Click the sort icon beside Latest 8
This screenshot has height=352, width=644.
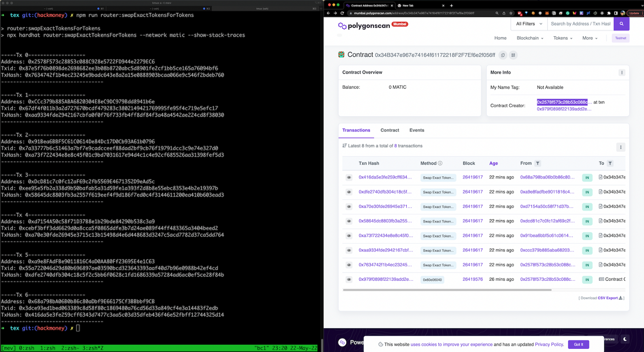point(345,146)
